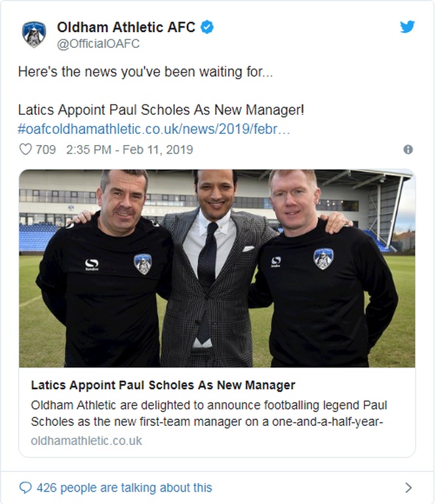Image resolution: width=436 pixels, height=504 pixels.
Task: Click the oldhamathletic.co.uk domain under the card
Action: 87,440
